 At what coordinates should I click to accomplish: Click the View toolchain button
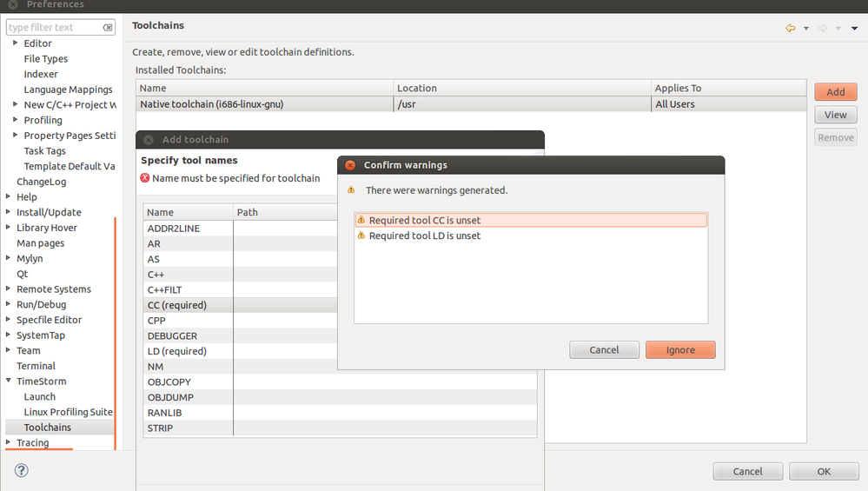(835, 115)
